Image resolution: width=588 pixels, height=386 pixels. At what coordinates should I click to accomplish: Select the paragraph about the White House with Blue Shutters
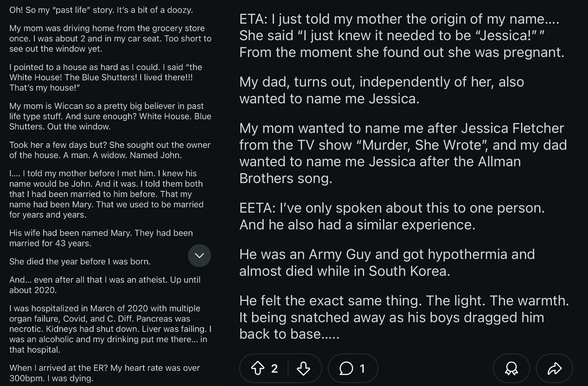106,77
